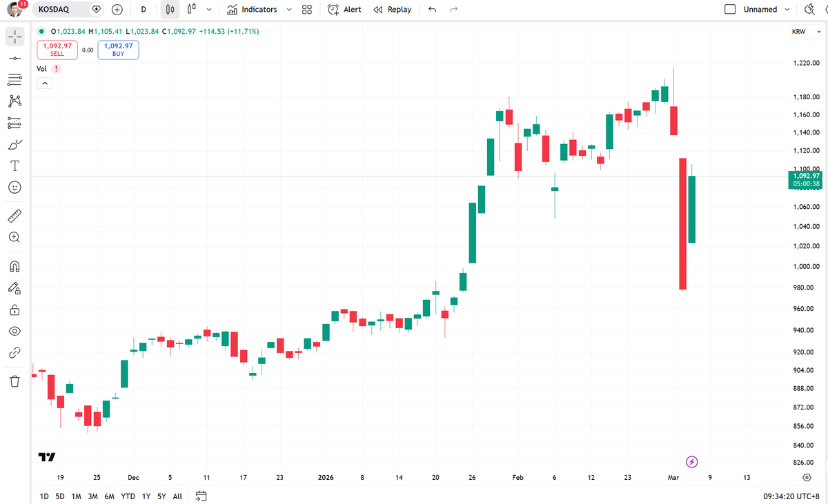The width and height of the screenshot is (828, 504).
Task: Open the go to date calendar icon
Action: pyautogui.click(x=201, y=496)
